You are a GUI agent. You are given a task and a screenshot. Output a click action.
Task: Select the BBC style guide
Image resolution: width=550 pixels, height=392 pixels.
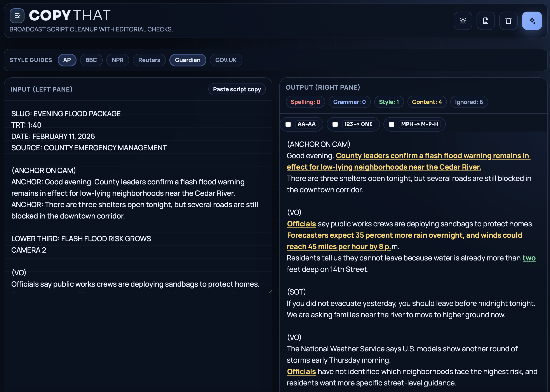click(91, 60)
